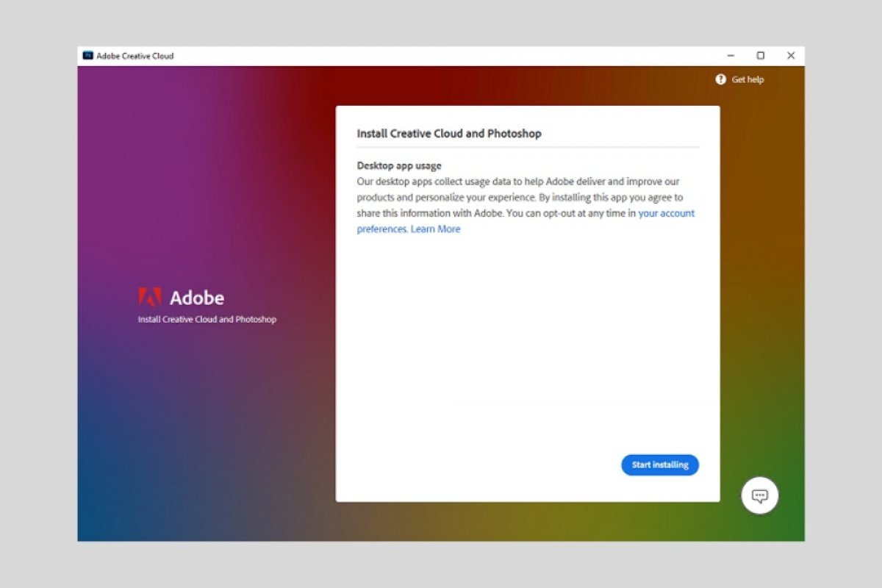Click the Adobe Creative Cloud title bar app icon
This screenshot has width=882, height=588.
[x=88, y=56]
